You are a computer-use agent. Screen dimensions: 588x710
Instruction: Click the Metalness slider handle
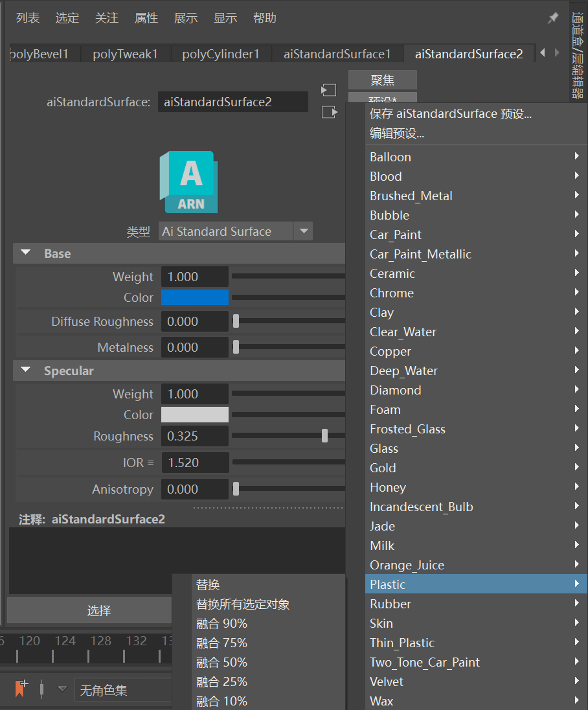[x=236, y=347]
